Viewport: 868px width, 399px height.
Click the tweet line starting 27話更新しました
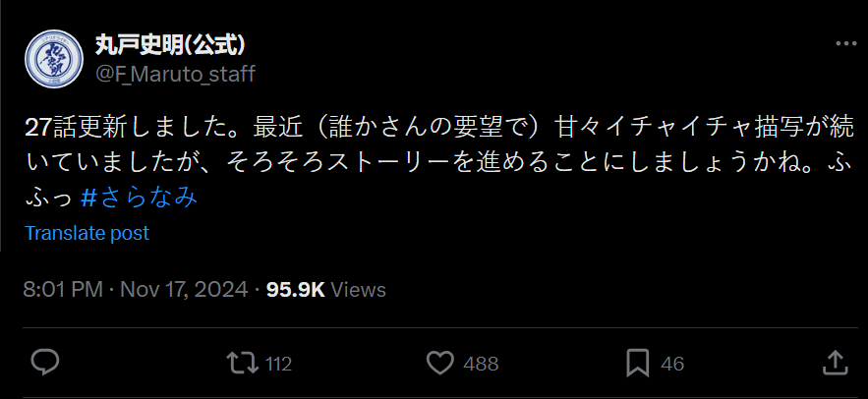[440, 128]
